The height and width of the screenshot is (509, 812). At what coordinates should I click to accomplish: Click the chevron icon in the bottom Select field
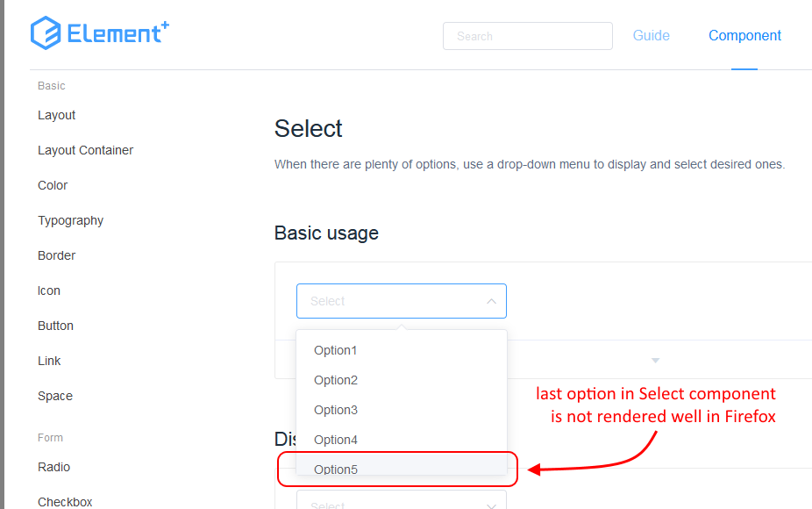(x=491, y=505)
